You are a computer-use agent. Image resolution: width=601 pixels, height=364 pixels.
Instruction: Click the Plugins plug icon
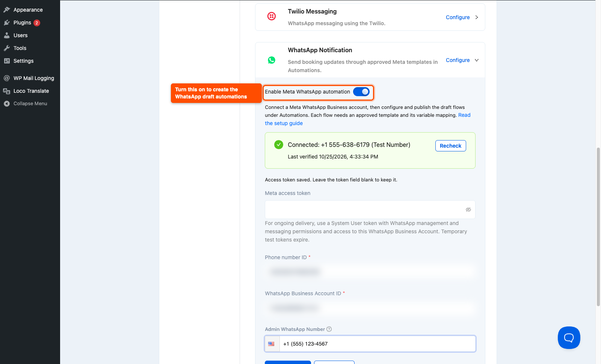(x=7, y=23)
